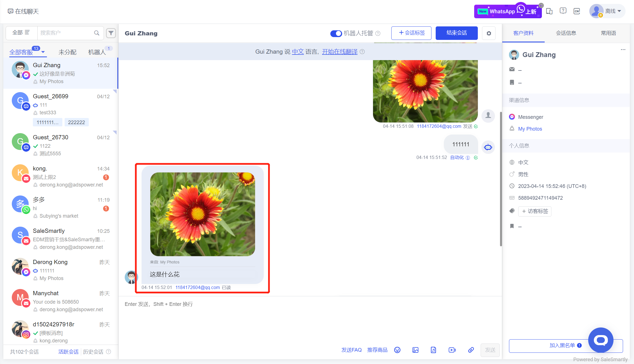Open the floating chat support bubble
The width and height of the screenshot is (634, 364).
[601, 340]
